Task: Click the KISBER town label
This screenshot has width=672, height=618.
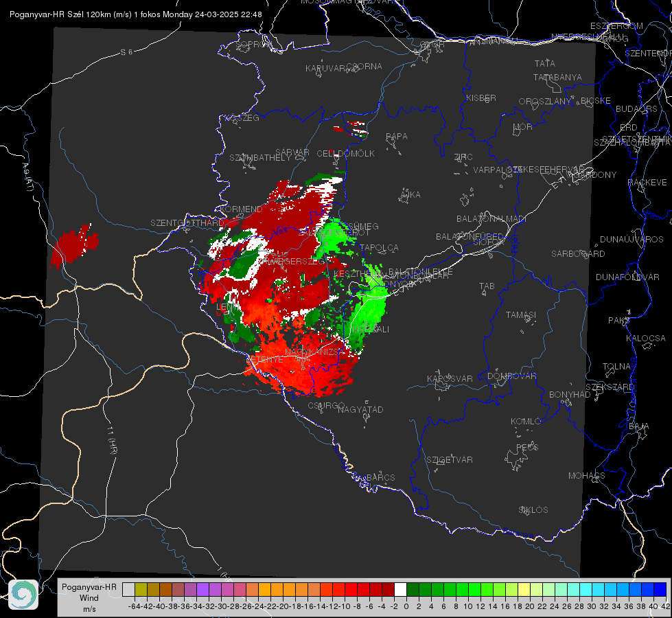Action: click(481, 98)
